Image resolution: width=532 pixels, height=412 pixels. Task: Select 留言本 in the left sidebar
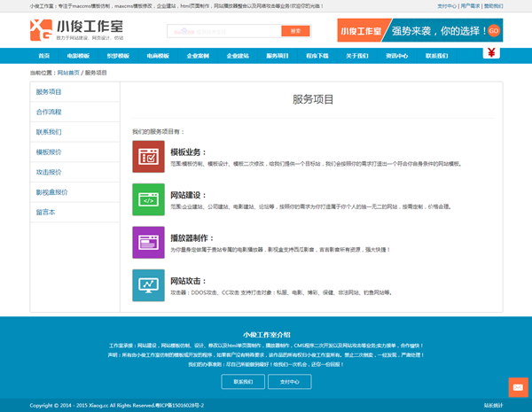coord(75,213)
